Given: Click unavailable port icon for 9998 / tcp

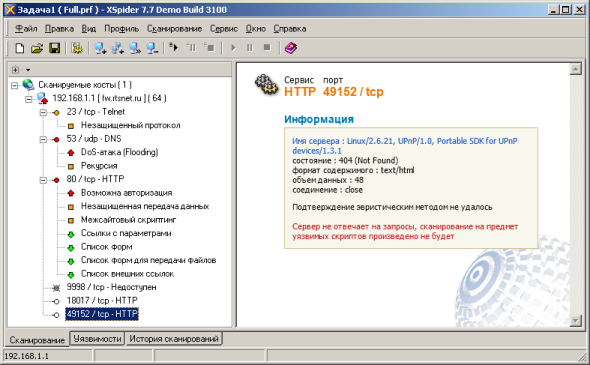Looking at the screenshot, I should click(x=56, y=288).
